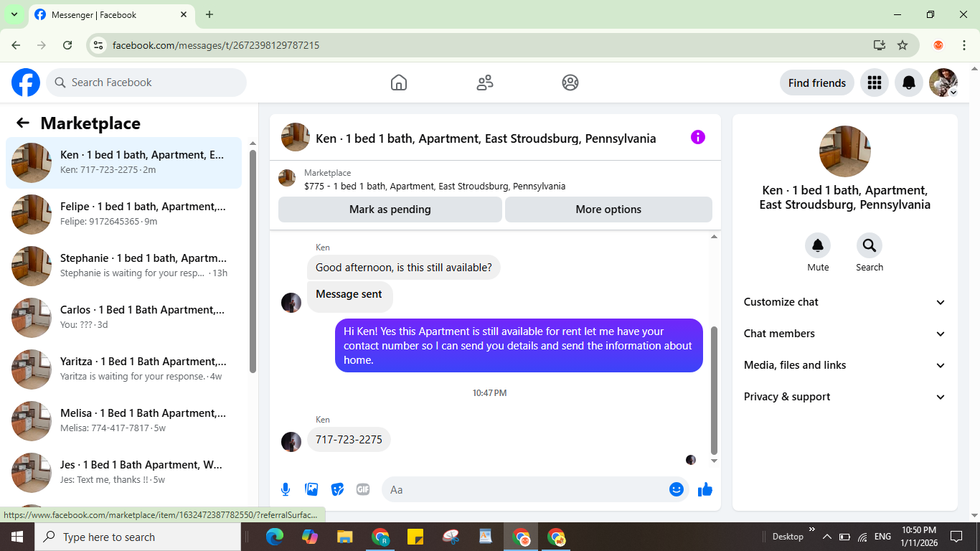Screen dimensions: 980x551
Task: Show hidden system tray icons
Action: point(826,537)
